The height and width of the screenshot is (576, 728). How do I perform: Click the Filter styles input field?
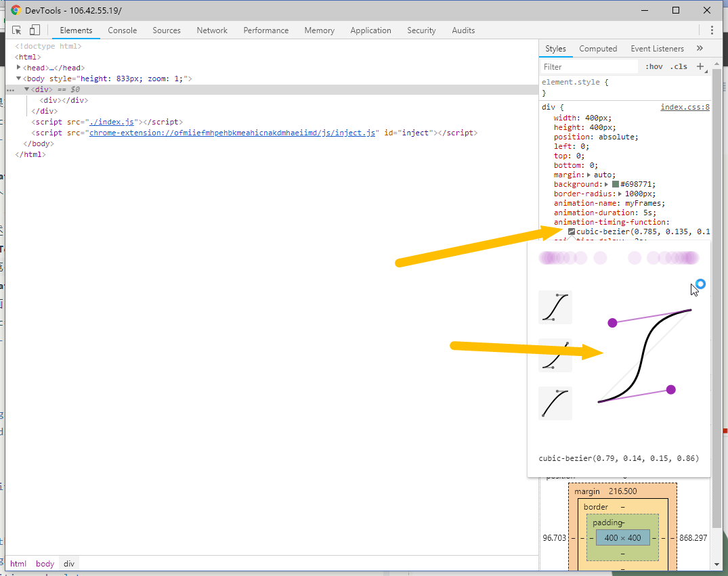tap(589, 67)
